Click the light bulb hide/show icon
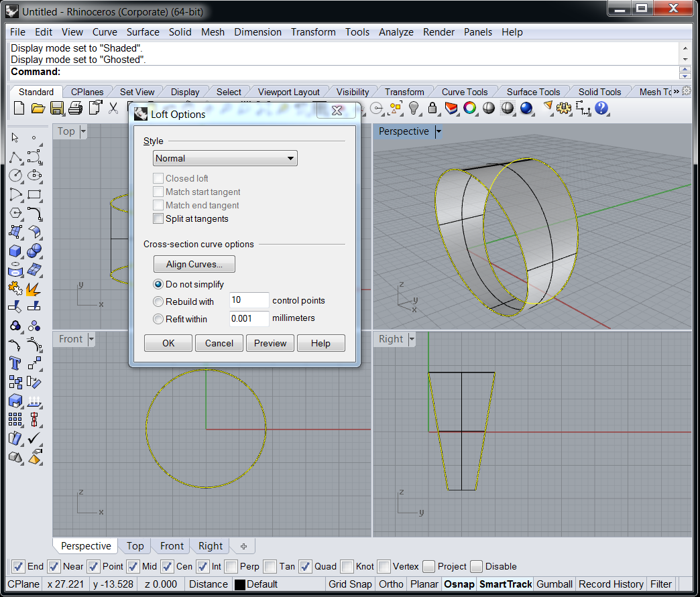This screenshot has height=597, width=700. 414,108
